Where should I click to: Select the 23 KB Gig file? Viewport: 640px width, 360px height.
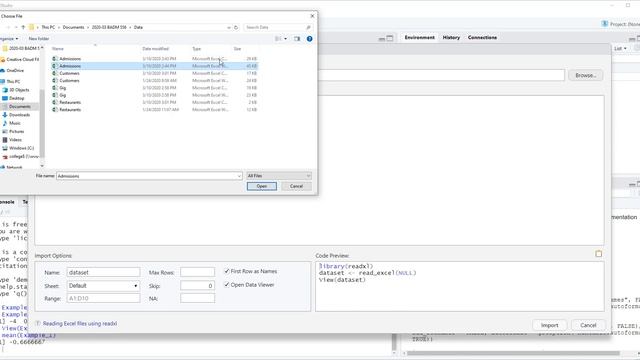[x=154, y=95]
